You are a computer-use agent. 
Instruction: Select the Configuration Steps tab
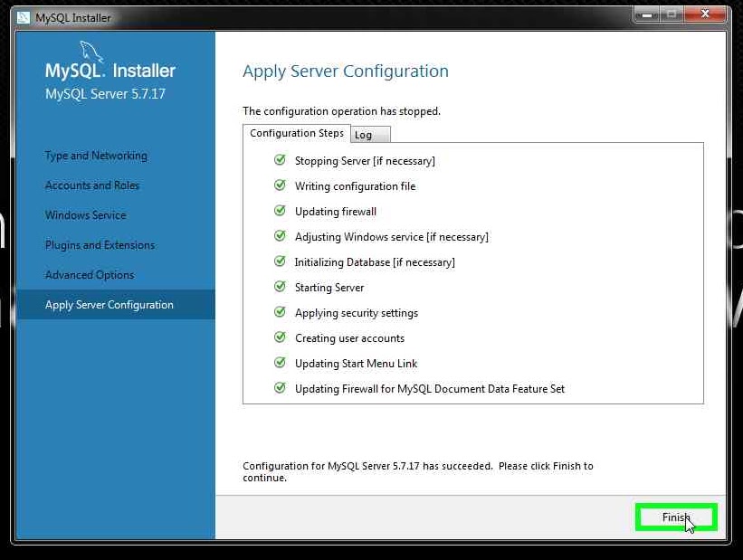tap(297, 133)
